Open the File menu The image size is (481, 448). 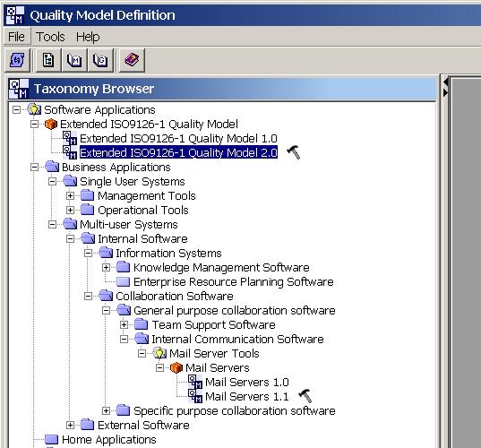pyautogui.click(x=16, y=37)
